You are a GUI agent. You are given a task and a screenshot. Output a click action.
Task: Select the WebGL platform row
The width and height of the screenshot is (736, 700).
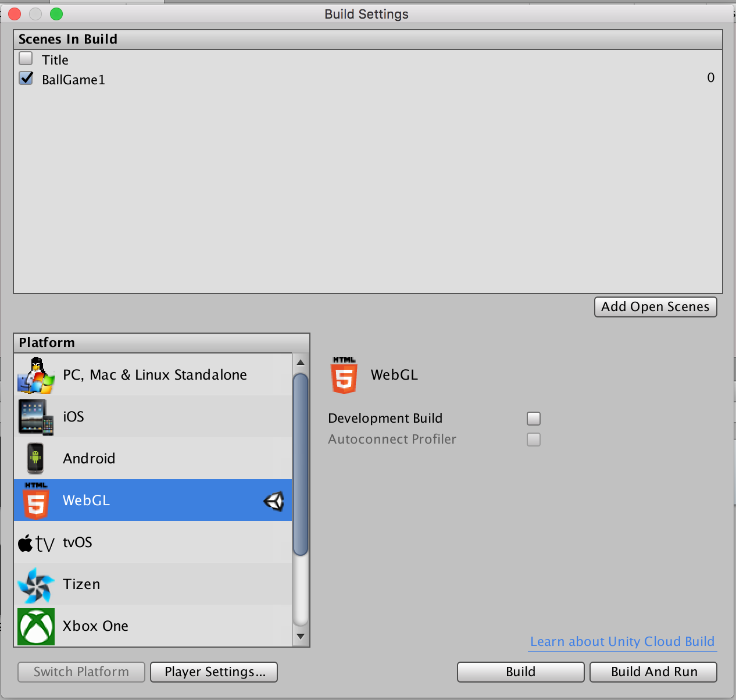[x=153, y=501]
